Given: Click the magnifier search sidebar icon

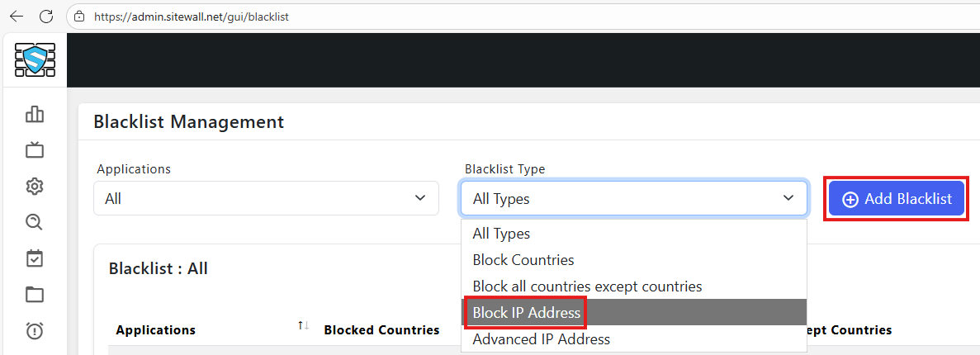Looking at the screenshot, I should point(35,222).
